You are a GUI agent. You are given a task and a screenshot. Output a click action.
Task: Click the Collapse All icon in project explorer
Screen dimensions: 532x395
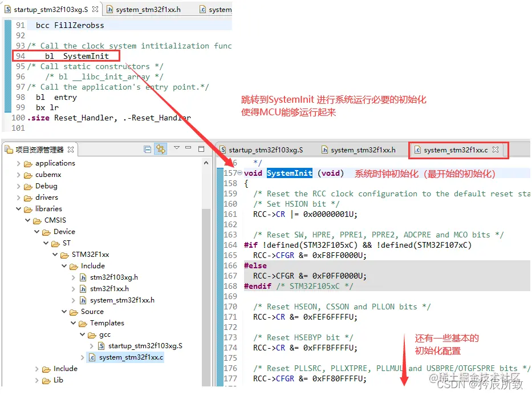(x=148, y=149)
